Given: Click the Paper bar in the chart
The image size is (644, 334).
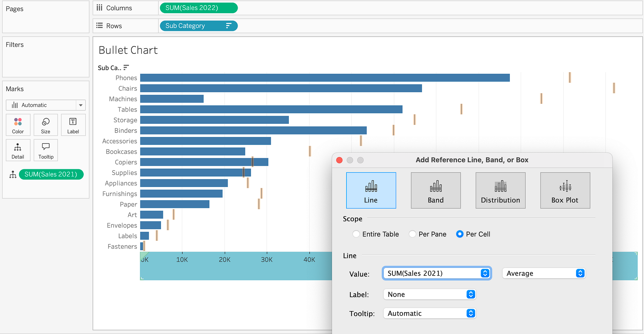Looking at the screenshot, I should click(175, 204).
